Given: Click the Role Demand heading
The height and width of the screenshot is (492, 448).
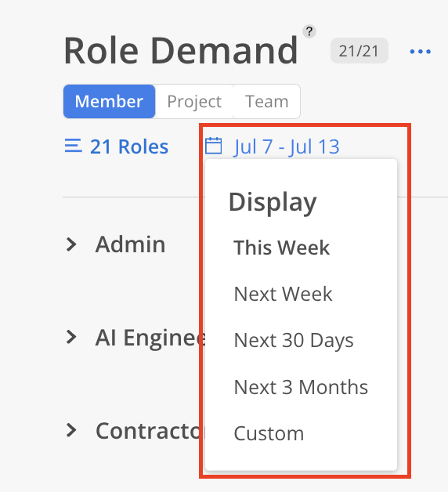Looking at the screenshot, I should coord(181,50).
